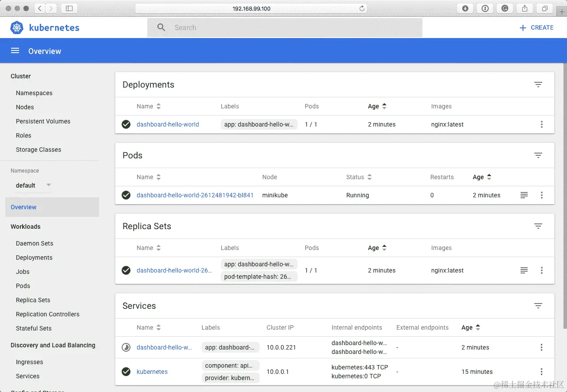The height and width of the screenshot is (392, 567).
Task: Click status checkmark of the replica set row
Action: click(126, 270)
